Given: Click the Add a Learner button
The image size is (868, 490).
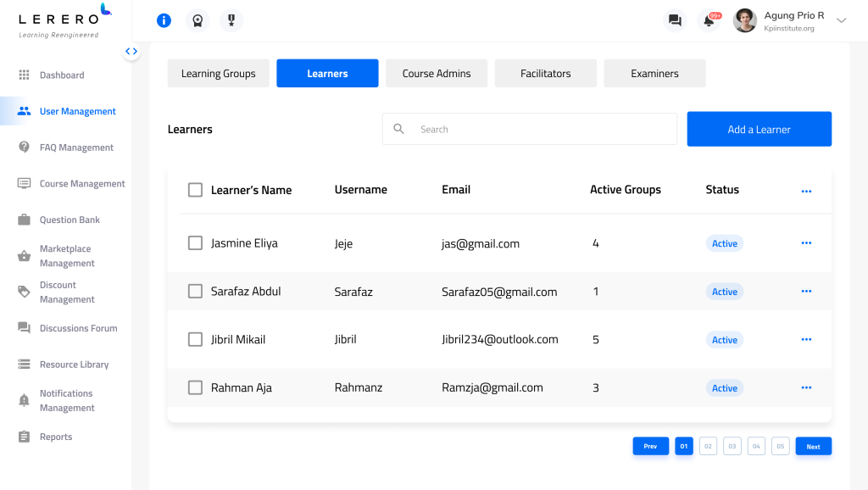Looking at the screenshot, I should pyautogui.click(x=759, y=128).
